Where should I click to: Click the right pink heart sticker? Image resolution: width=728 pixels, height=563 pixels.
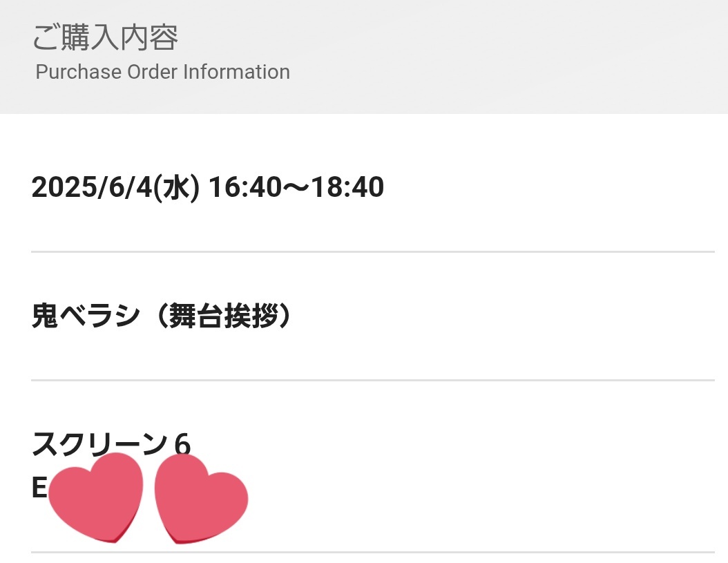click(201, 499)
